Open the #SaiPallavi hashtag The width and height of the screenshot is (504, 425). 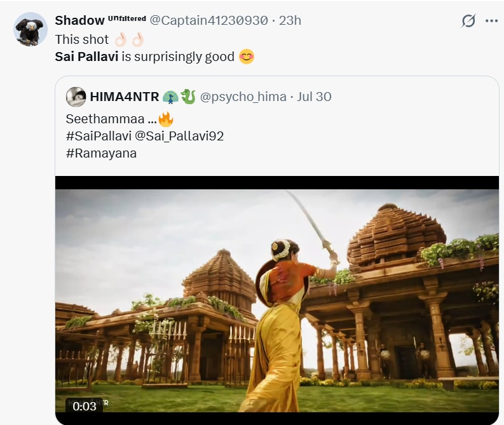tap(99, 136)
